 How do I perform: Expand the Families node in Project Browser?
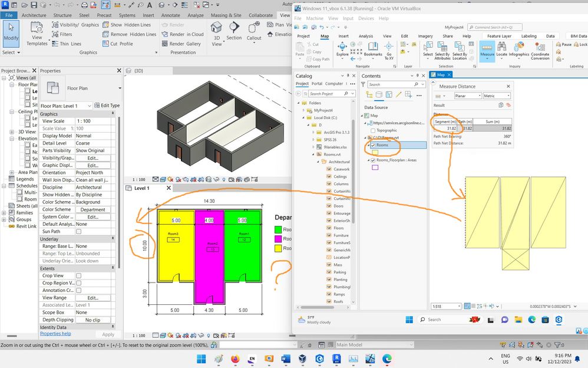pyautogui.click(x=4, y=213)
